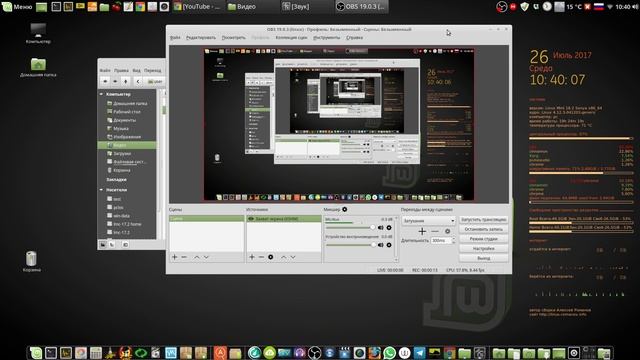
Task: Open the Микшер header gear settings
Action: [345, 209]
